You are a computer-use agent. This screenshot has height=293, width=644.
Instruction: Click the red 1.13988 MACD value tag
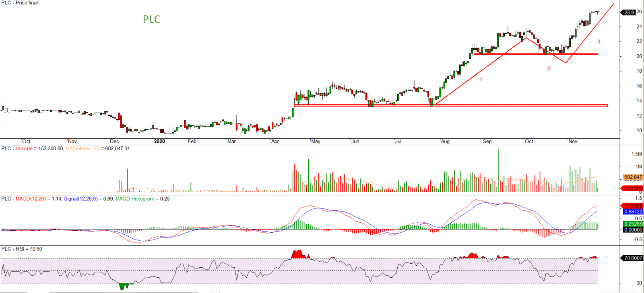coord(633,206)
